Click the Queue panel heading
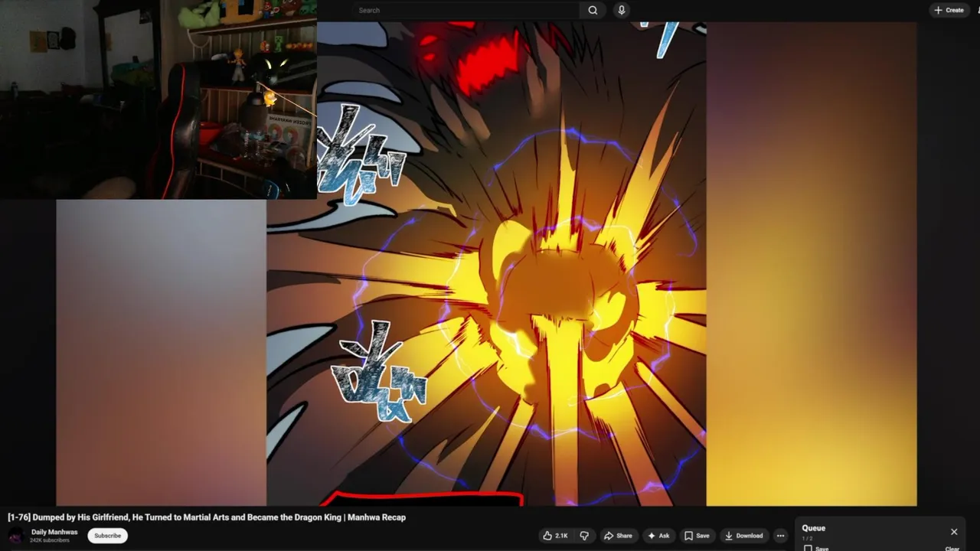Viewport: 980px width, 551px height. click(x=813, y=528)
